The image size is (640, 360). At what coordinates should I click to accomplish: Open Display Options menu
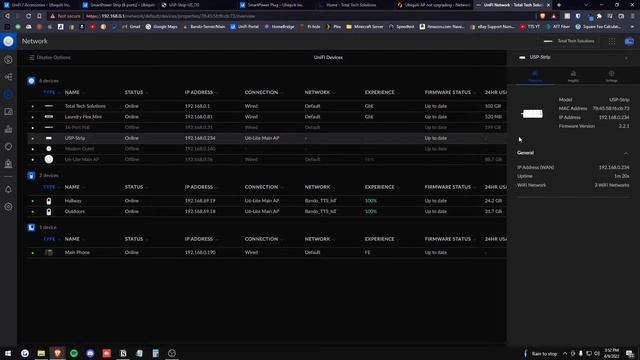pyautogui.click(x=50, y=58)
